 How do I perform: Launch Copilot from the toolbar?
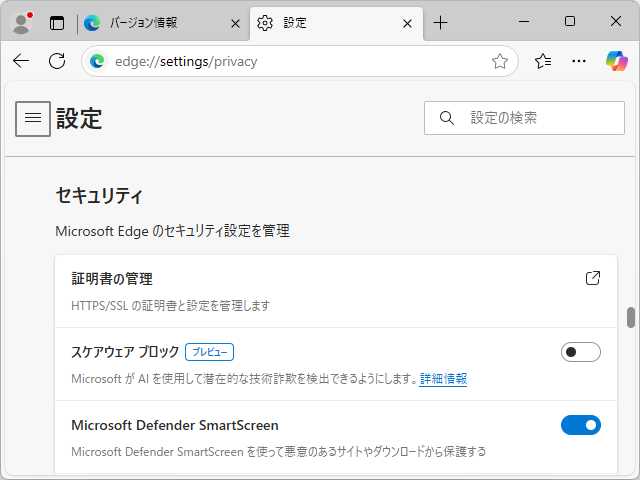click(617, 61)
